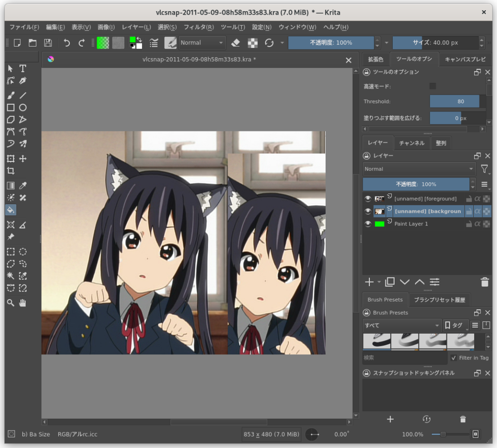This screenshot has width=497, height=448.
Task: Redo the last undone action
Action: click(82, 43)
